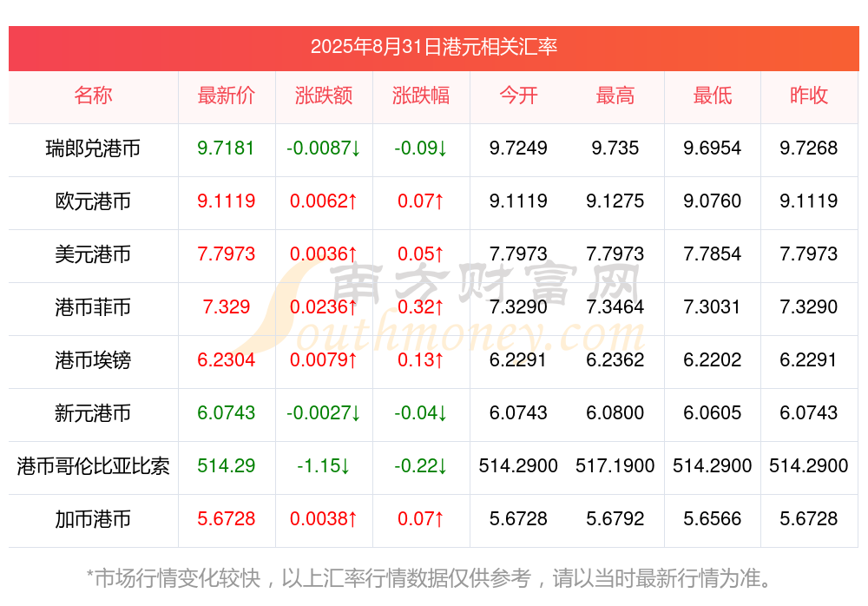The height and width of the screenshot is (606, 868).
Task: Select the 瑞郎兑港币 row name
Action: [x=93, y=148]
